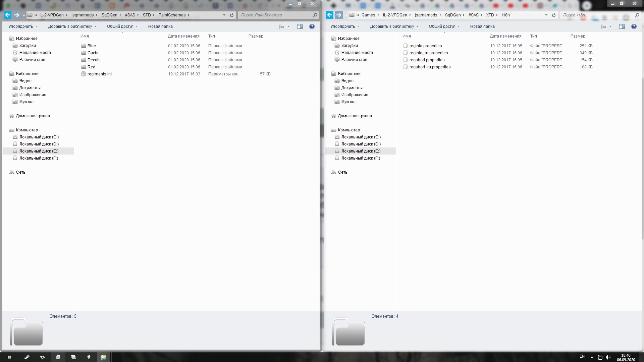Open Help in right Explorer window

point(634,26)
